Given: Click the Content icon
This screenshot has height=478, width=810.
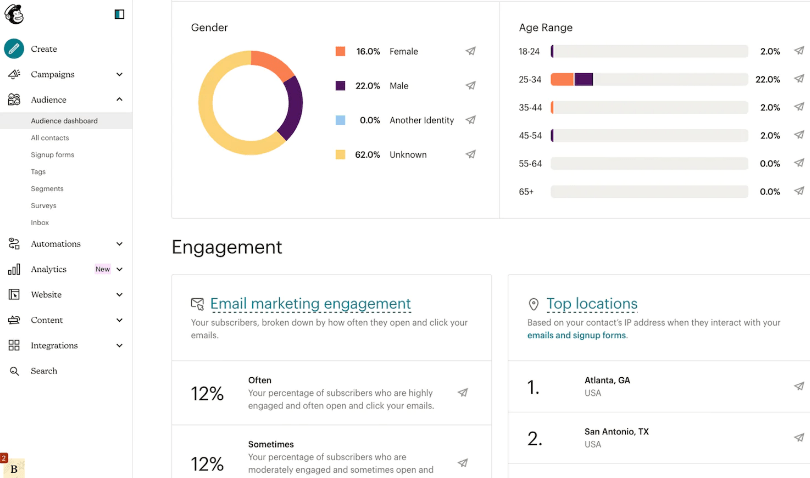Looking at the screenshot, I should (x=14, y=319).
